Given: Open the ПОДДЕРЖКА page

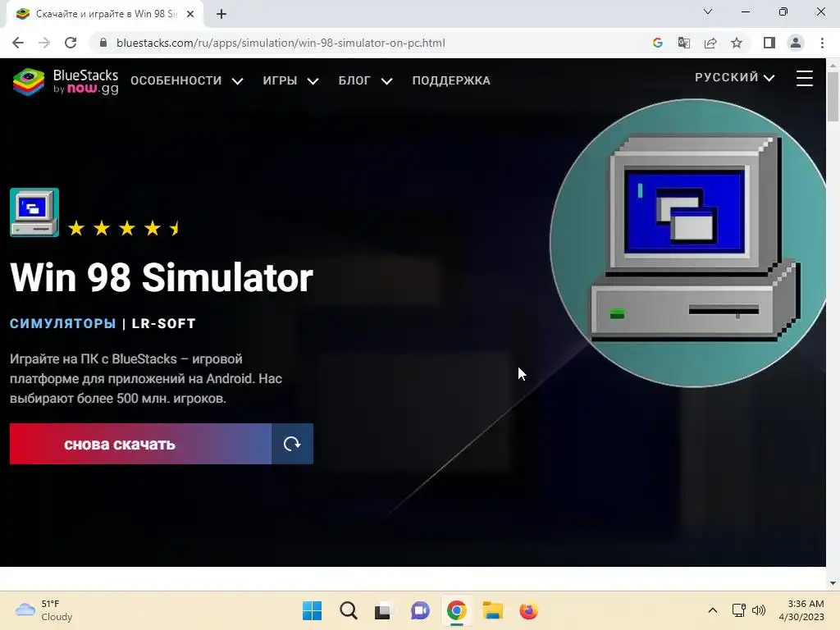Looking at the screenshot, I should tap(451, 80).
